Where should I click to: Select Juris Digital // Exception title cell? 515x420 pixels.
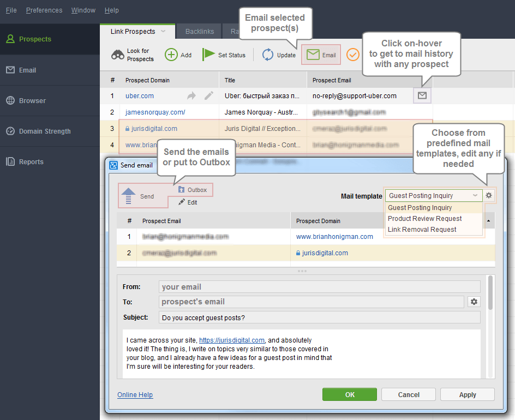click(262, 129)
